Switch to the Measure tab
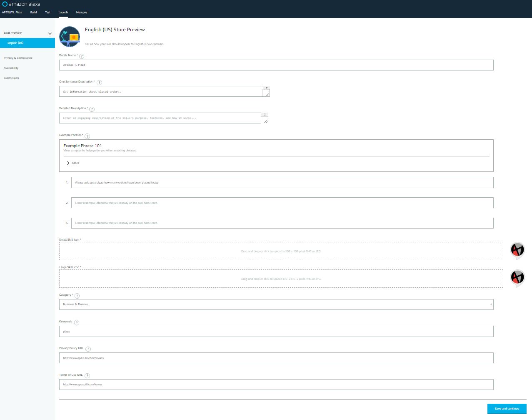Viewport: 532px width, 420px height. click(x=82, y=13)
